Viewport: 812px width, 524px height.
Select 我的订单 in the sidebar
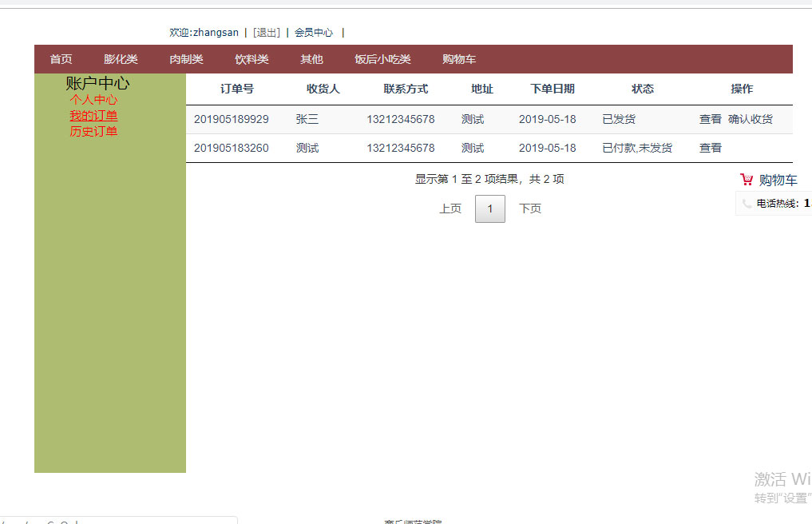click(x=93, y=116)
